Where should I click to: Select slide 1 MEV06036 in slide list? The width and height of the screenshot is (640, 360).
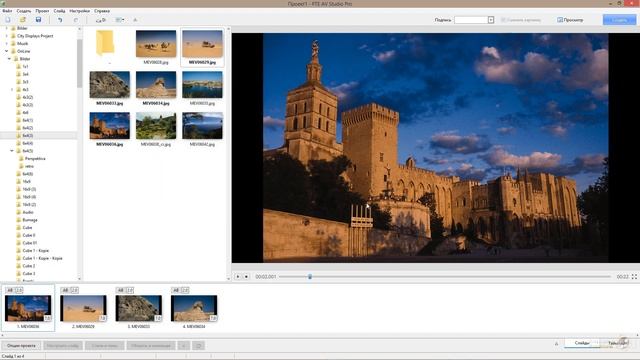(28, 308)
